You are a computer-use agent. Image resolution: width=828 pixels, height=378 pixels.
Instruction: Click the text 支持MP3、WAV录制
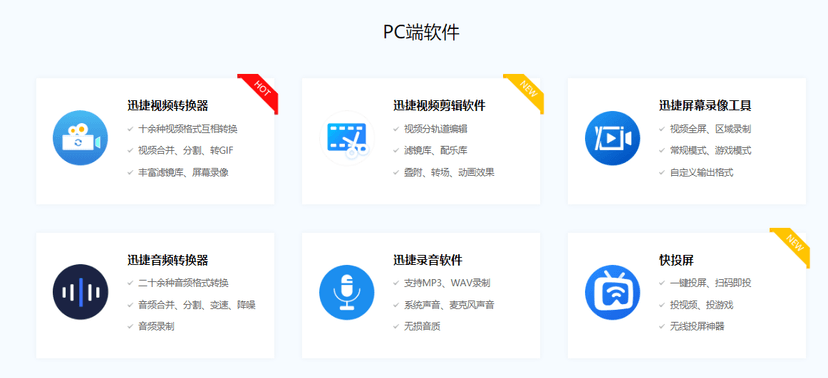(447, 283)
